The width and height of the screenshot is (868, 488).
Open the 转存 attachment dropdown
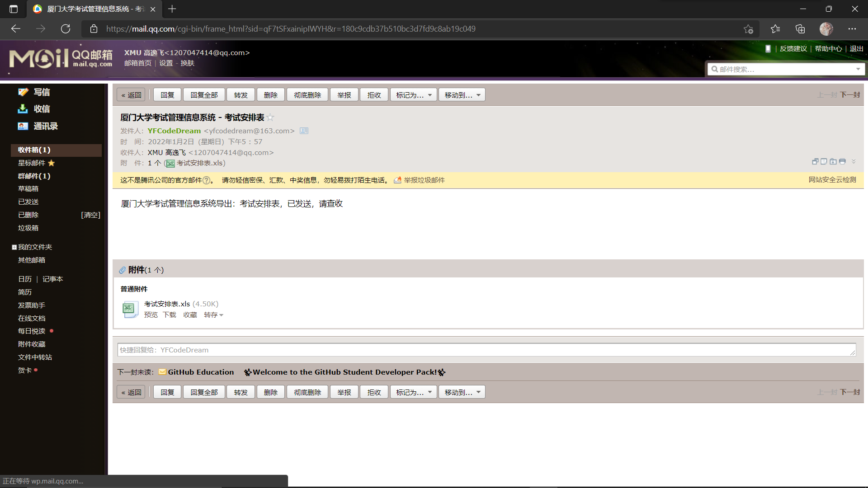tap(213, 315)
